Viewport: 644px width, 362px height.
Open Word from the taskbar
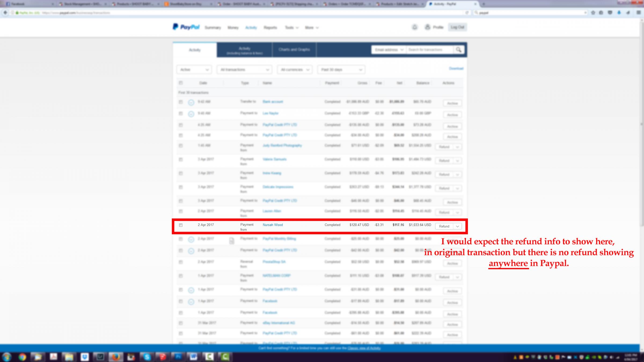194,357
